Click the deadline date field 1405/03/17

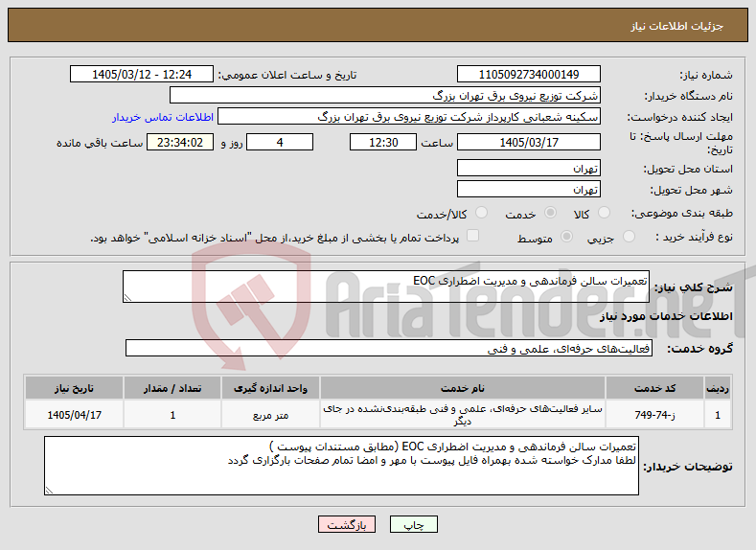click(528, 142)
